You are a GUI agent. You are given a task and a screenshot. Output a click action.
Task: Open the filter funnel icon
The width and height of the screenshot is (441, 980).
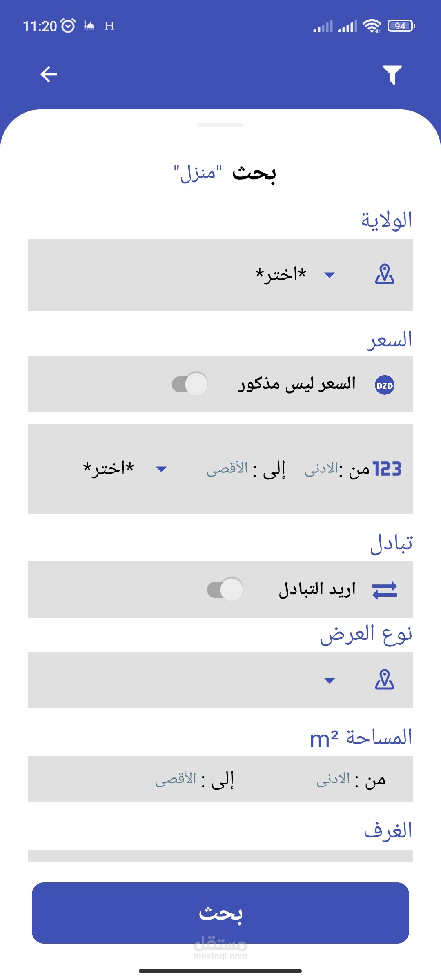coord(392,75)
